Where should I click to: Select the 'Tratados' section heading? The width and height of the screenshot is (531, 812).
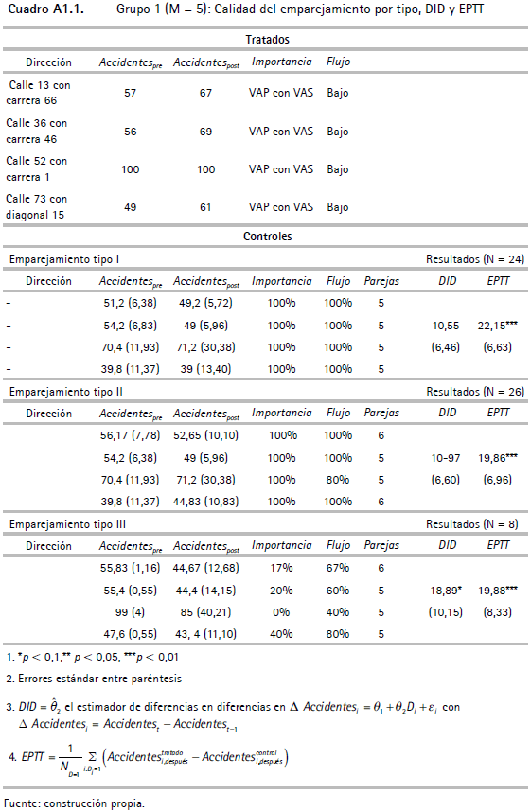click(267, 40)
